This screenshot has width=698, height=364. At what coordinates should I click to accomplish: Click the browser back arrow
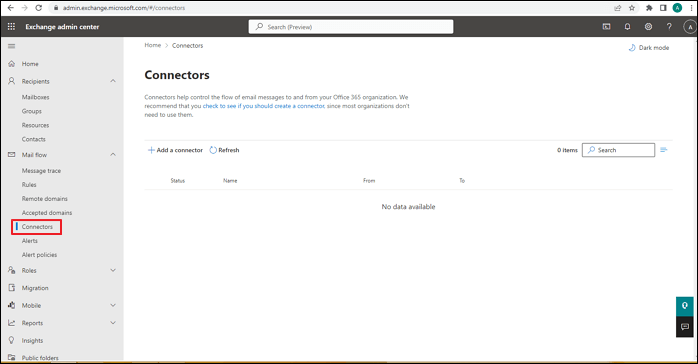pos(11,8)
